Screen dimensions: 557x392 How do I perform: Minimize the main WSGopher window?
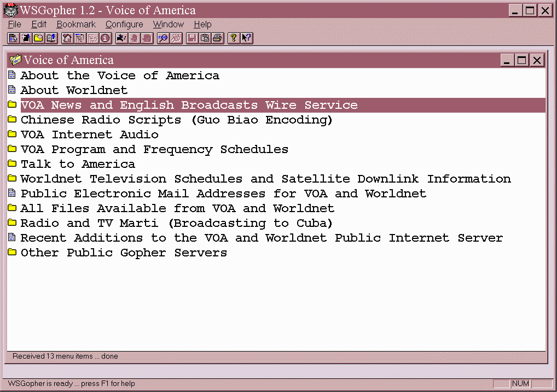(515, 10)
